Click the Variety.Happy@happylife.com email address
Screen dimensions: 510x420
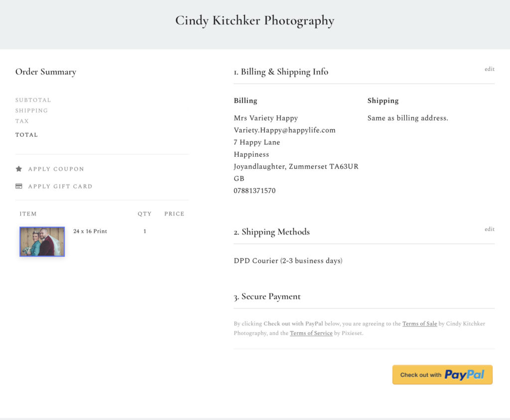click(284, 130)
